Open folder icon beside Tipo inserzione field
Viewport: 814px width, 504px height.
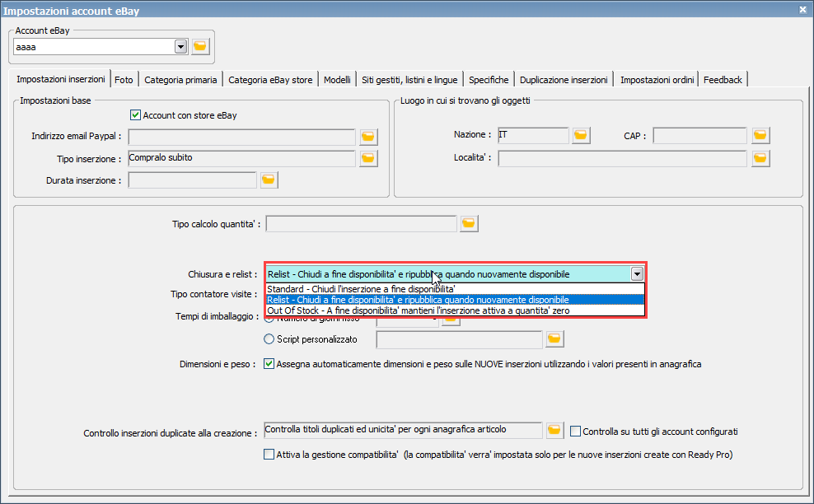tap(368, 158)
